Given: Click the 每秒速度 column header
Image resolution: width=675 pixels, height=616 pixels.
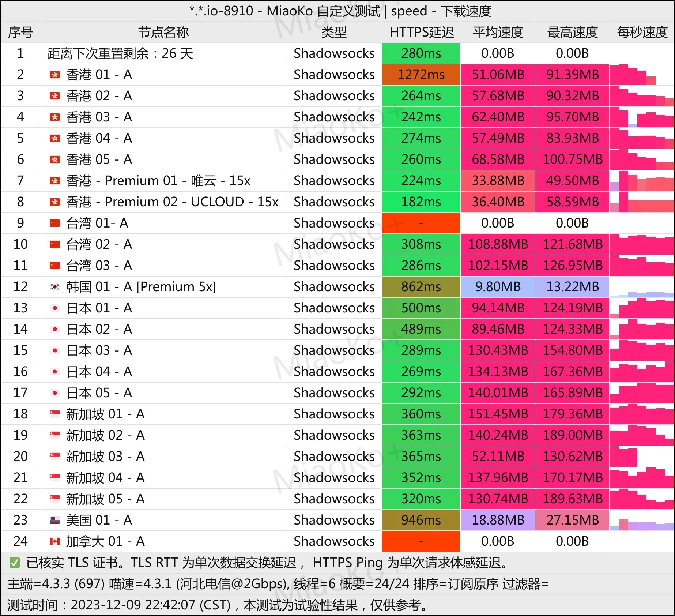Looking at the screenshot, I should [x=642, y=32].
